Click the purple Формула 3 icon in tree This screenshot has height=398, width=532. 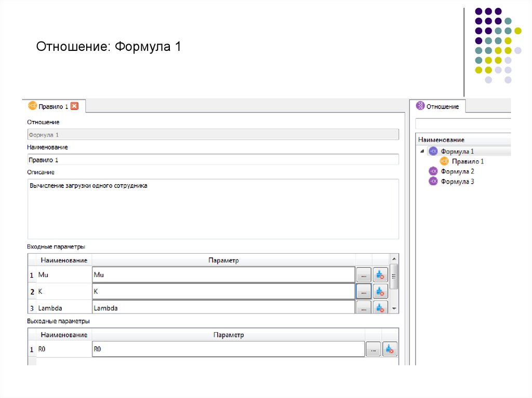click(x=433, y=182)
